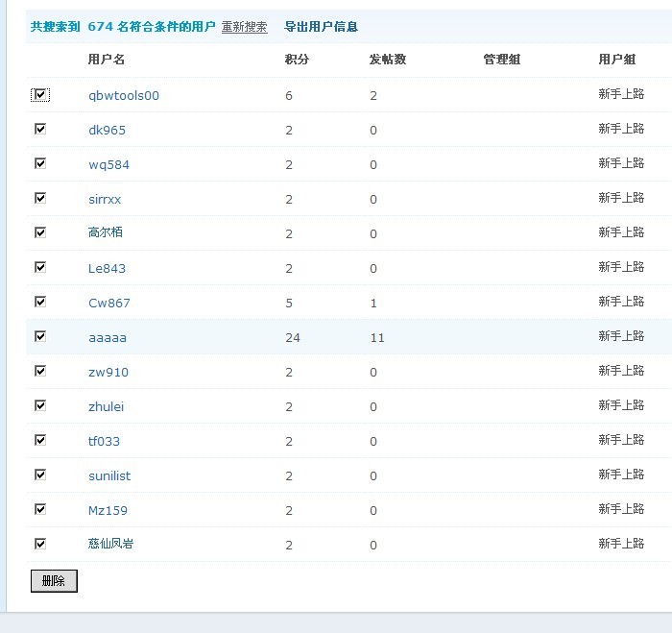Deselect checkbox for 慈仙凤岩
Screen dimensions: 672x633
[40, 545]
